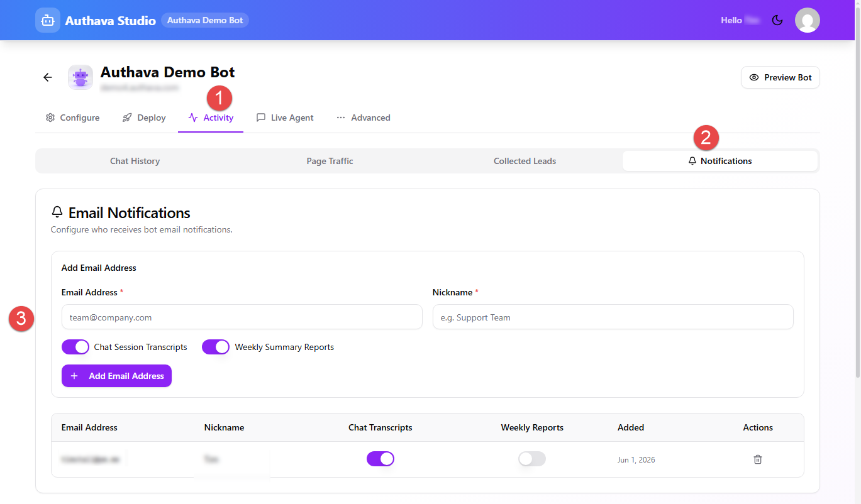View the Collected Leads sub-tab

point(525,161)
